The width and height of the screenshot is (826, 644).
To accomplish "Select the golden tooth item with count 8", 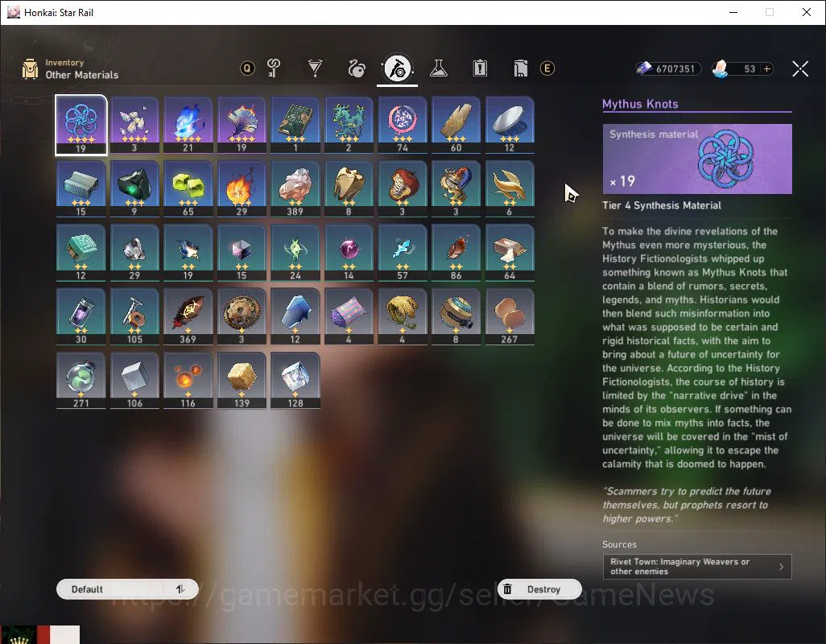I will tap(349, 188).
